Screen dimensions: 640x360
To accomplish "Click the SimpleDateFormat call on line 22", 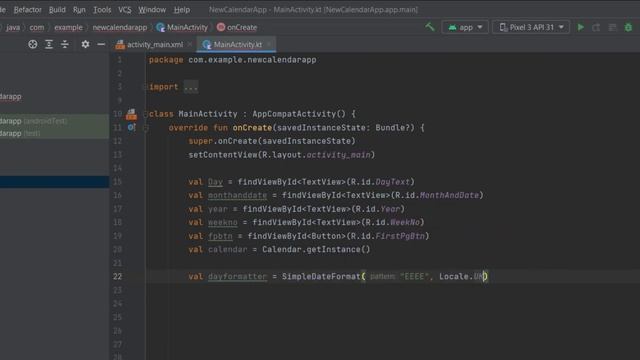I will point(321,277).
